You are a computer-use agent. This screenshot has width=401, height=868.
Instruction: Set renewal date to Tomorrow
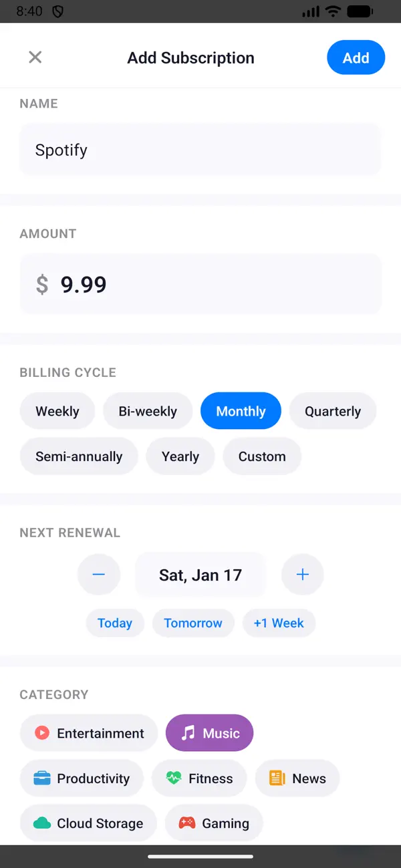[193, 623]
